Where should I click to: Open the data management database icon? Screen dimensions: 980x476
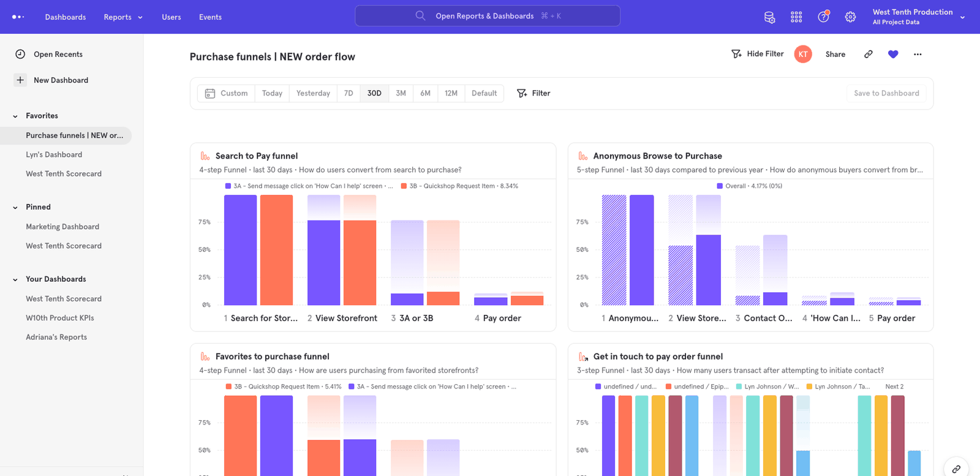click(770, 17)
